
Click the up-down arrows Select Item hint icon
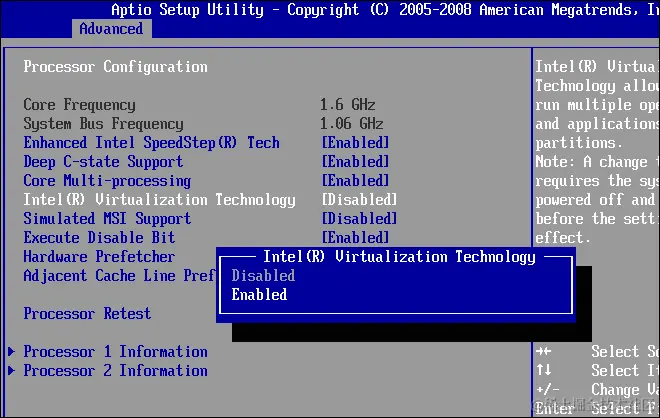[x=544, y=370]
